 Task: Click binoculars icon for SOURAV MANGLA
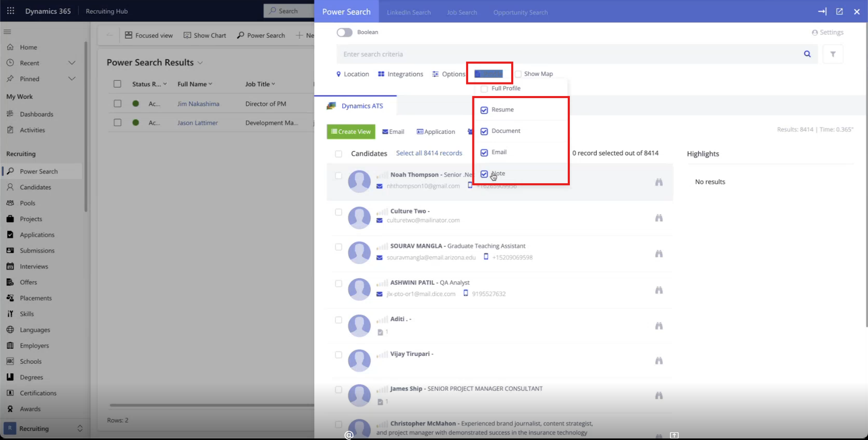click(x=659, y=254)
